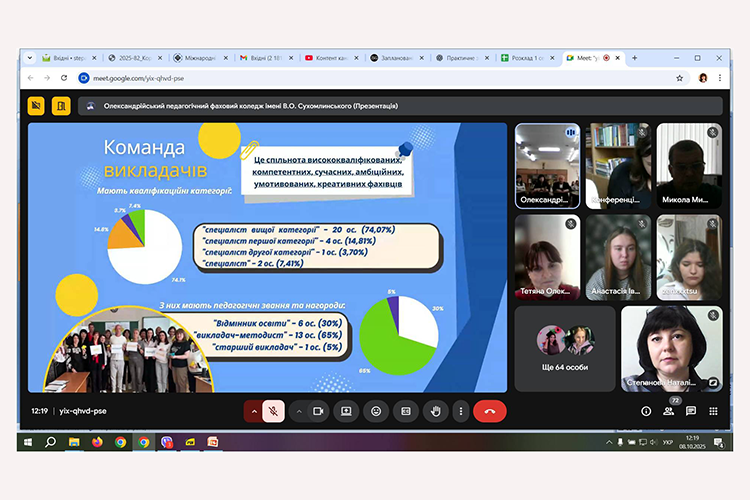Toggle closed captions button

tap(406, 411)
